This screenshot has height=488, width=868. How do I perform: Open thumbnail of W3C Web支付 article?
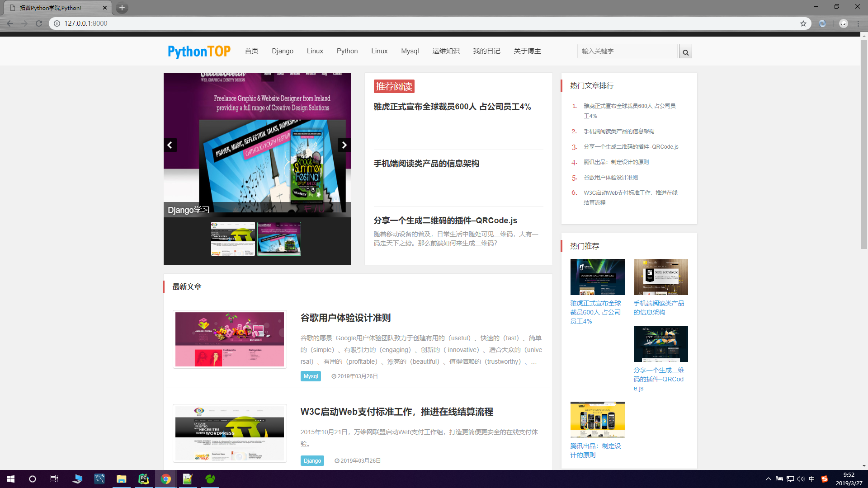[230, 433]
